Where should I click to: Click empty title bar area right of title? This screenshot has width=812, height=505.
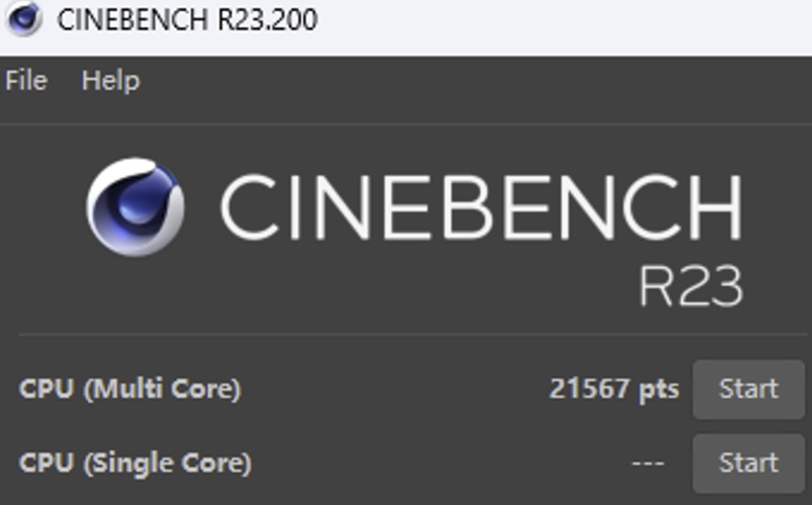pos(566,23)
